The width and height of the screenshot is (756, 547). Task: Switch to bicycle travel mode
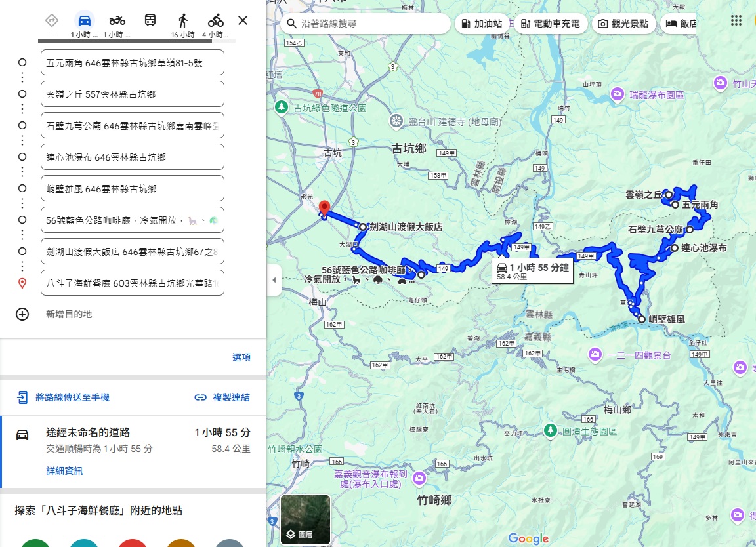(x=215, y=20)
